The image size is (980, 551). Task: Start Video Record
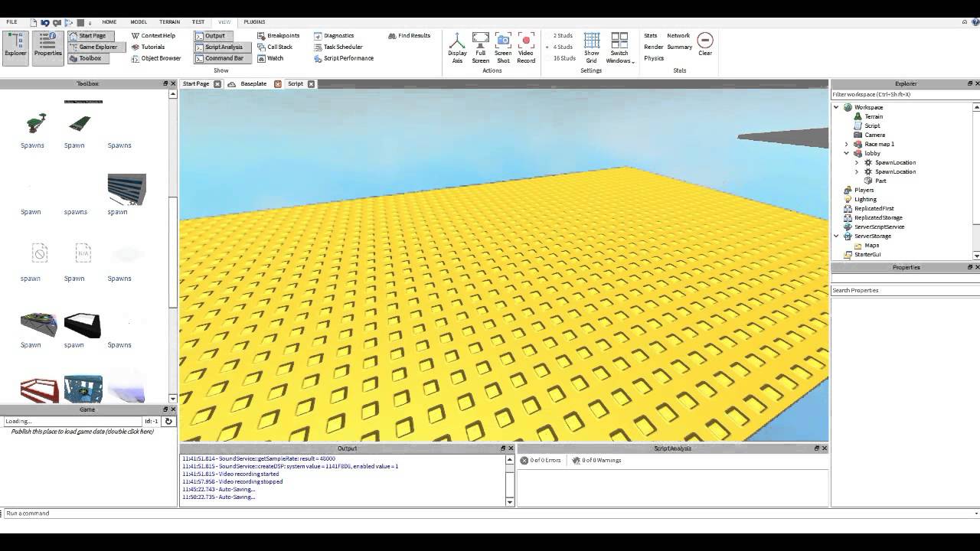coord(526,47)
